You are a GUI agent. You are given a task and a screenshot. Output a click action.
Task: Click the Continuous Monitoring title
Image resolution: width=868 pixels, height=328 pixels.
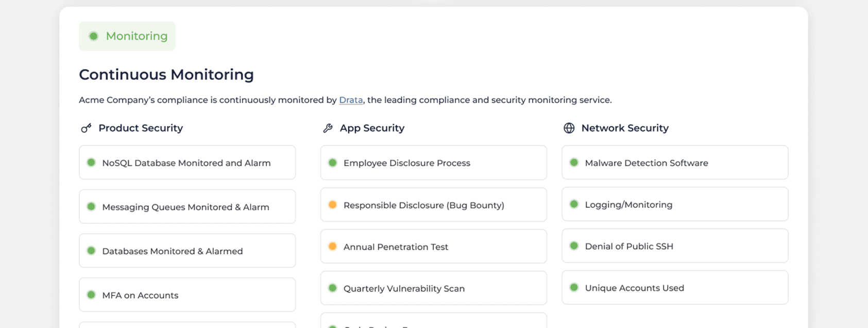pos(166,75)
